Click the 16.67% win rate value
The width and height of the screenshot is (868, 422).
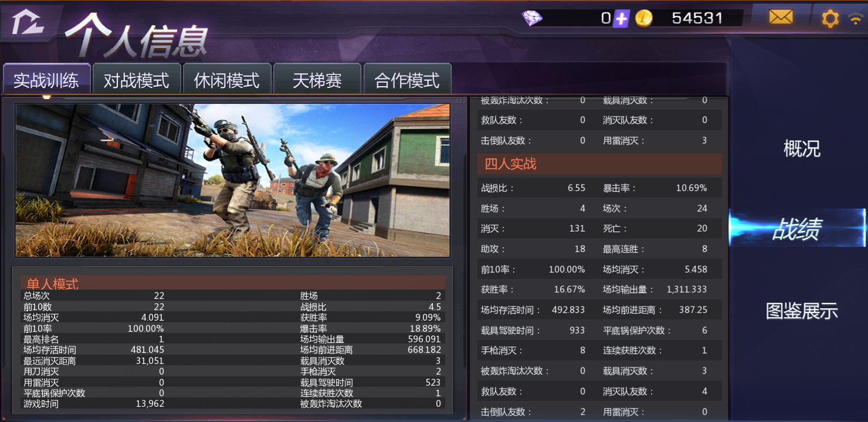[x=569, y=290]
